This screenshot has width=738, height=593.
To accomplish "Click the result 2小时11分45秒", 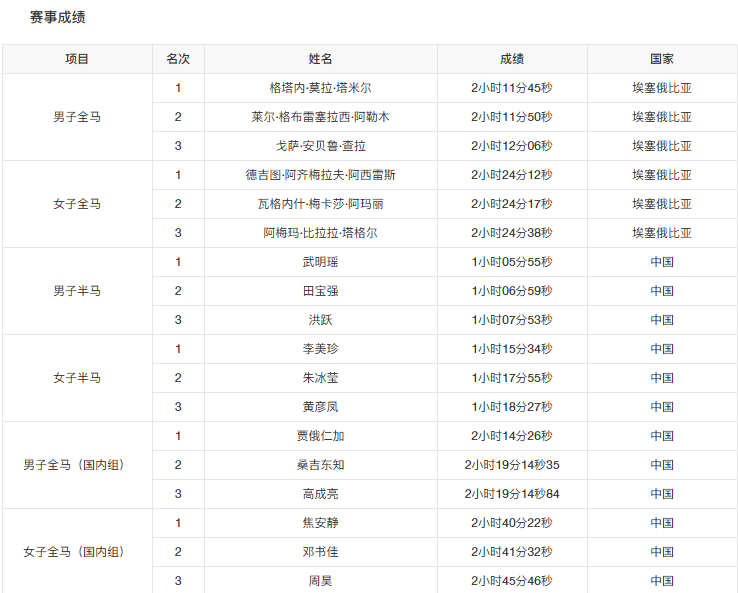I will [x=512, y=88].
